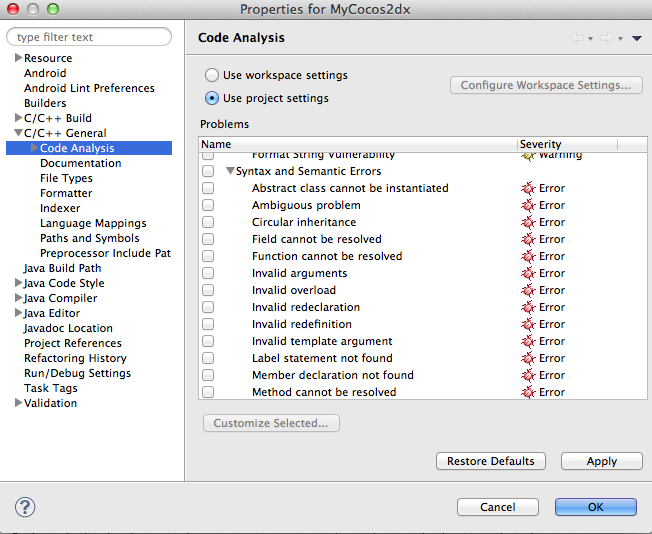Image resolution: width=652 pixels, height=534 pixels.
Task: Click the error bug icon for Circular inheritance
Action: pyautogui.click(x=528, y=222)
